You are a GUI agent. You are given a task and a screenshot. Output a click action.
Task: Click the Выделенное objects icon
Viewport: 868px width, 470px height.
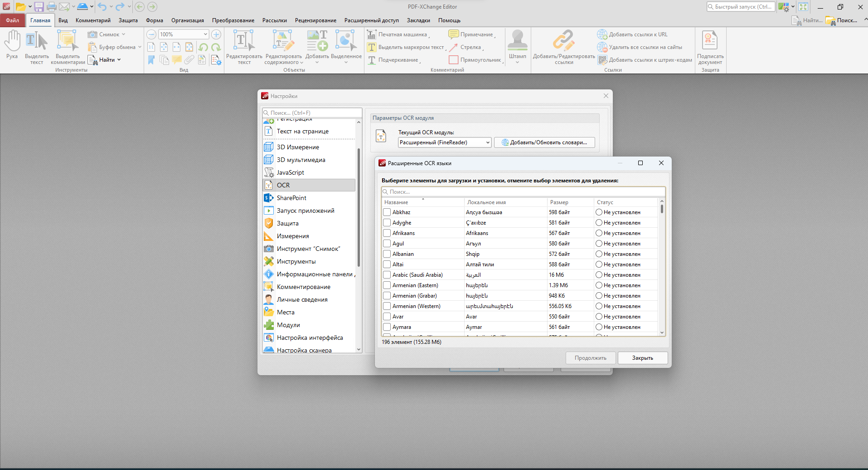pyautogui.click(x=346, y=41)
